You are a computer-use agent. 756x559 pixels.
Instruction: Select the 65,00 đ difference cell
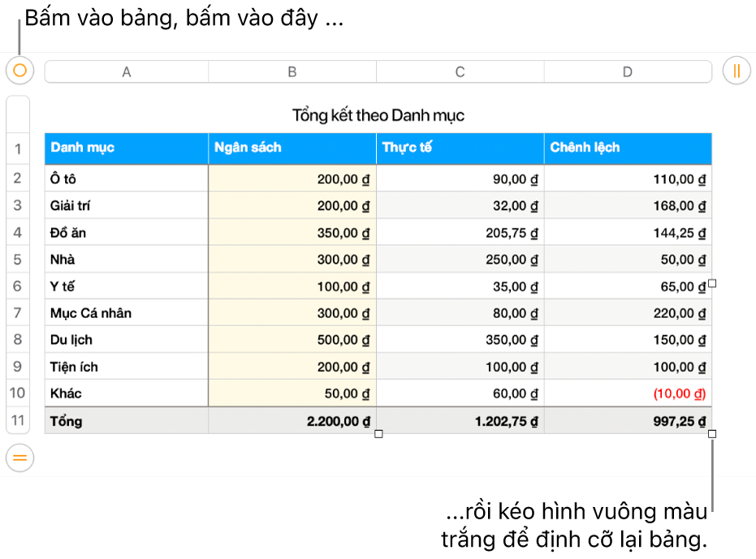(628, 286)
